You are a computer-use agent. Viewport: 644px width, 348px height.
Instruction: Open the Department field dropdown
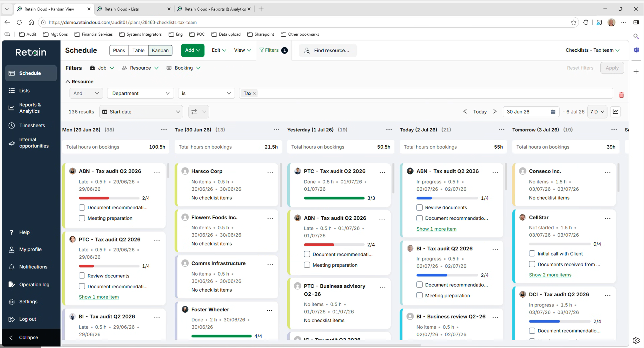[x=141, y=93]
